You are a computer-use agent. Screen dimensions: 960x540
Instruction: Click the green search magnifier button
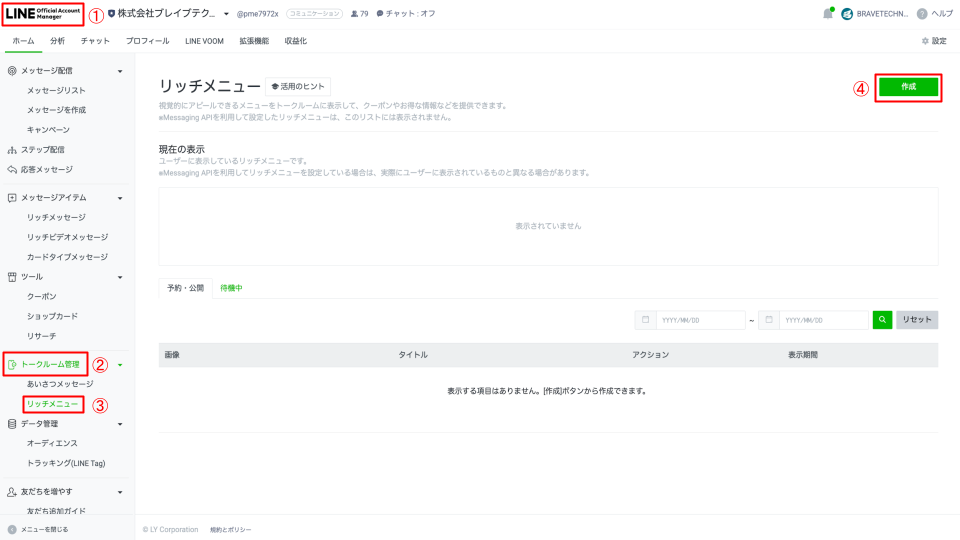[x=882, y=320]
